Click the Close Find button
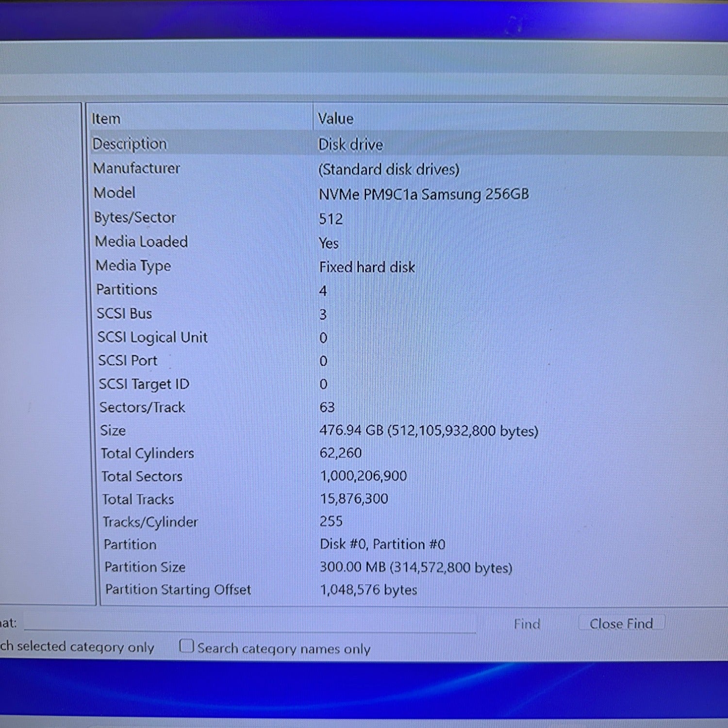728x728 pixels. pyautogui.click(x=621, y=624)
